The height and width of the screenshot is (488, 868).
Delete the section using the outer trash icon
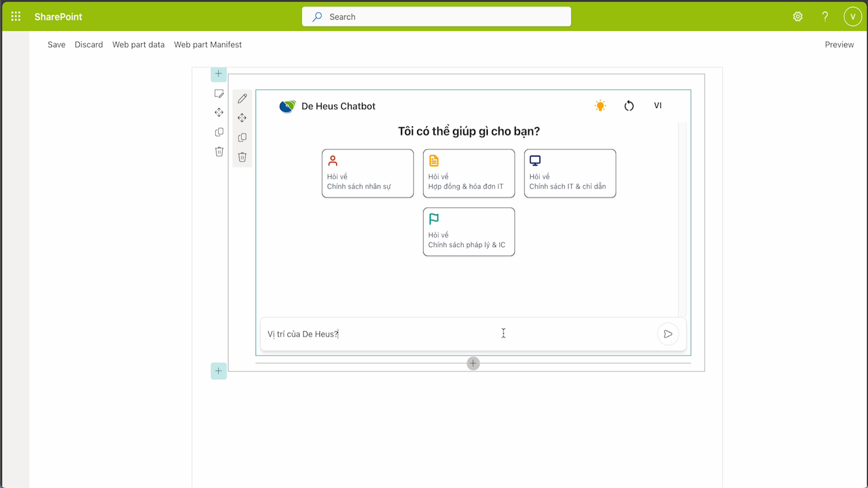pyautogui.click(x=219, y=152)
